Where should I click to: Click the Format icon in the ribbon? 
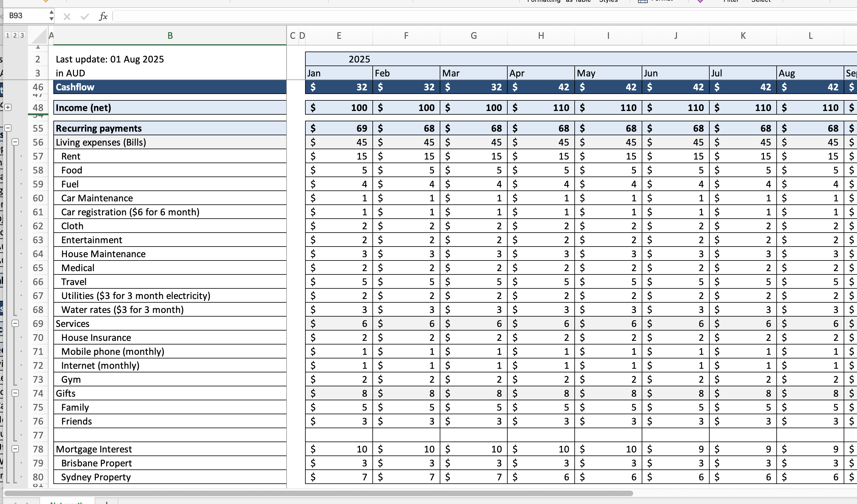643,1
